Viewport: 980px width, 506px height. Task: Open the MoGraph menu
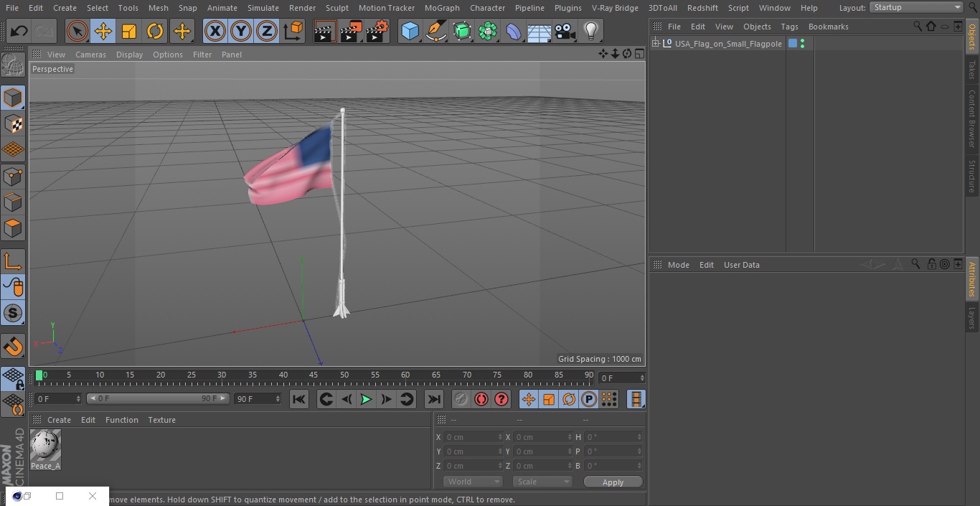coord(442,8)
